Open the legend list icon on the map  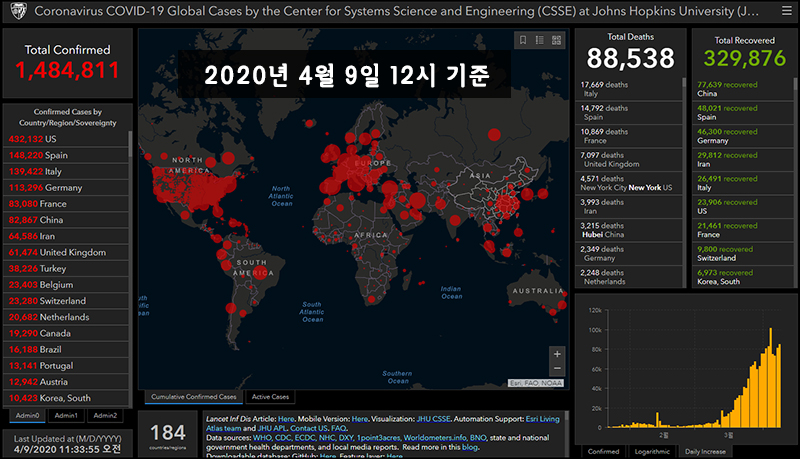click(540, 40)
